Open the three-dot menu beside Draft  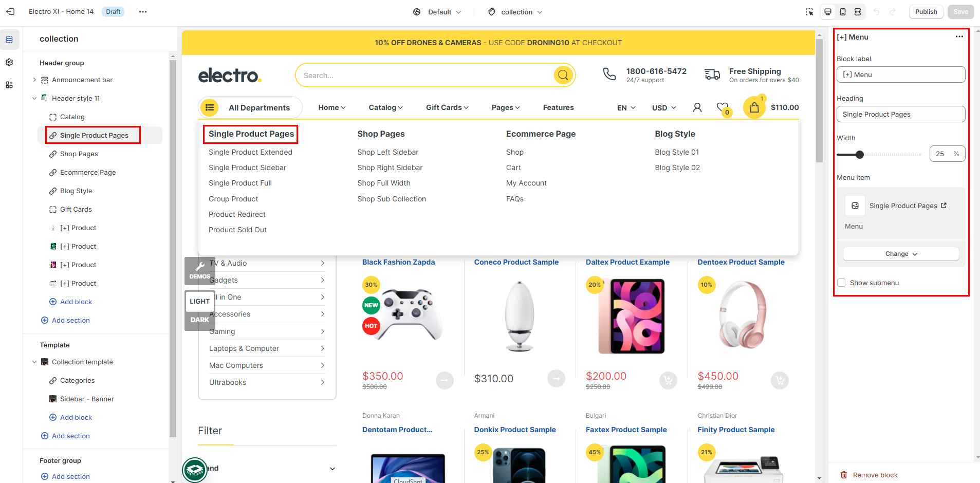[143, 11]
